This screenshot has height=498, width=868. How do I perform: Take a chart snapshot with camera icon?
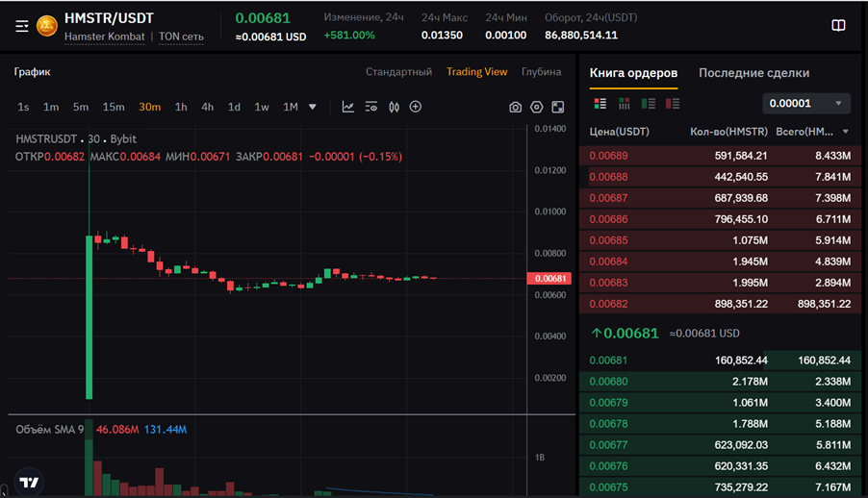tap(515, 108)
